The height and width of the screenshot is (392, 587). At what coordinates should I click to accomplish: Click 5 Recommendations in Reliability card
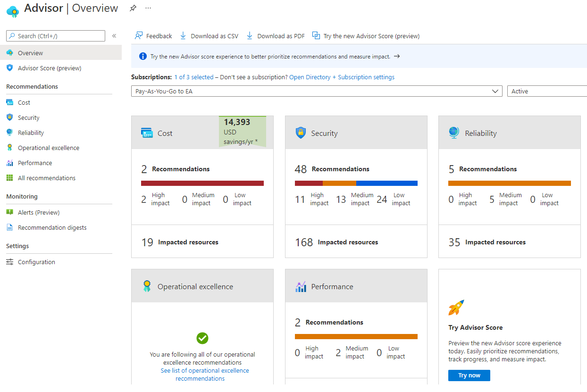point(483,169)
